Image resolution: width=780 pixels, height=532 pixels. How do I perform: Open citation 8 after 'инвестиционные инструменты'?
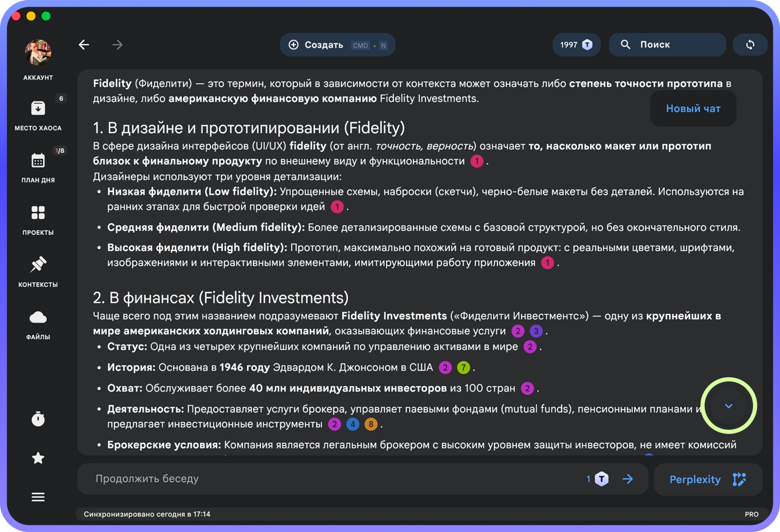click(x=371, y=424)
